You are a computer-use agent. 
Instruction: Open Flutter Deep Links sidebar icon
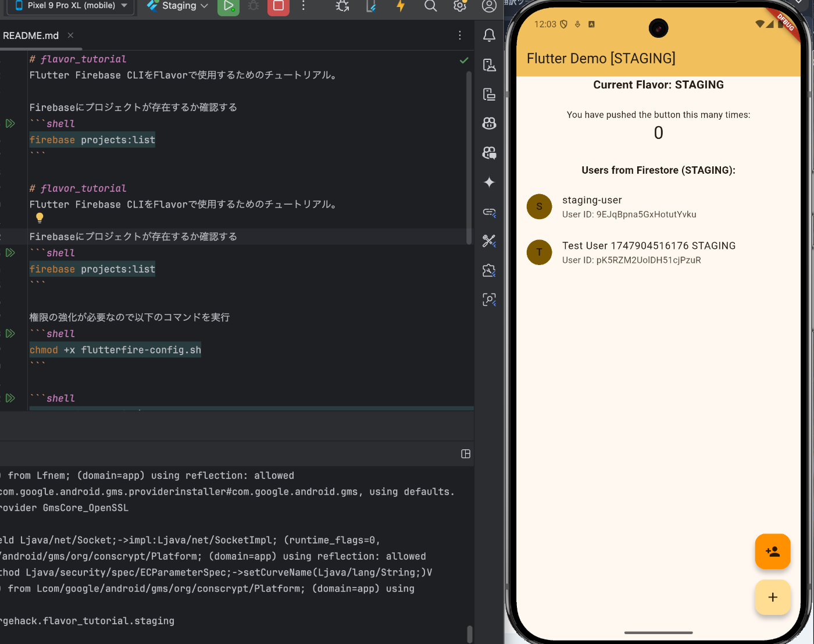[490, 212]
